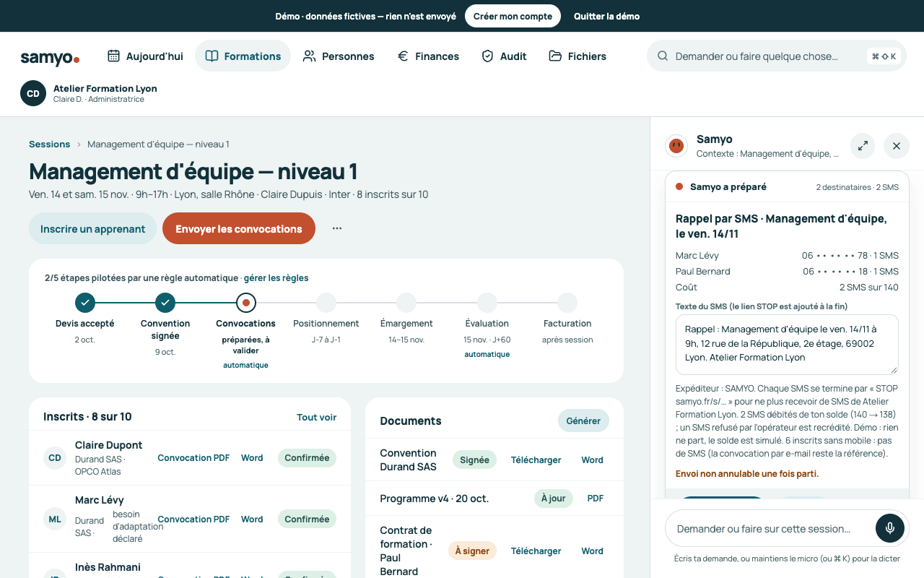Click the search magnifier icon
The width and height of the screenshot is (924, 578).
coord(662,56)
